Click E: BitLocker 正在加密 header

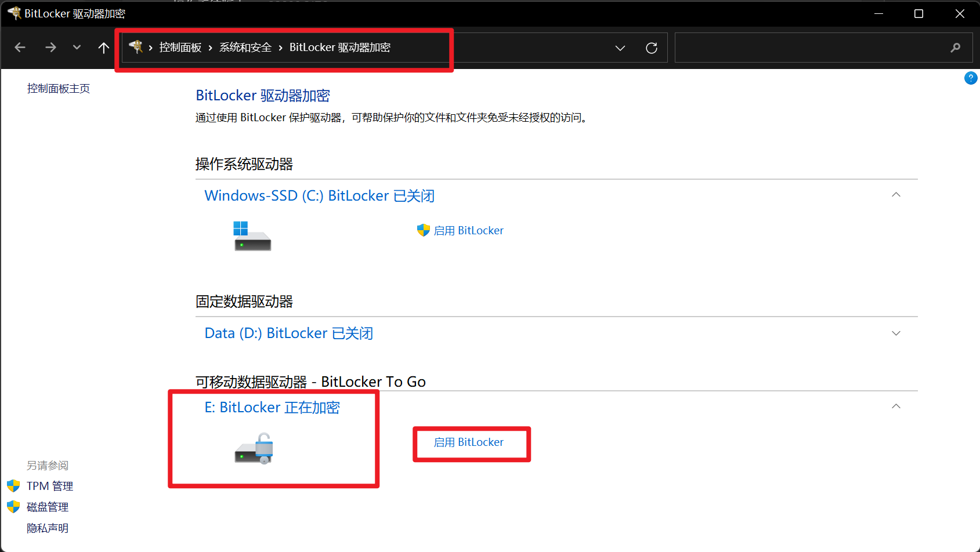pyautogui.click(x=272, y=408)
